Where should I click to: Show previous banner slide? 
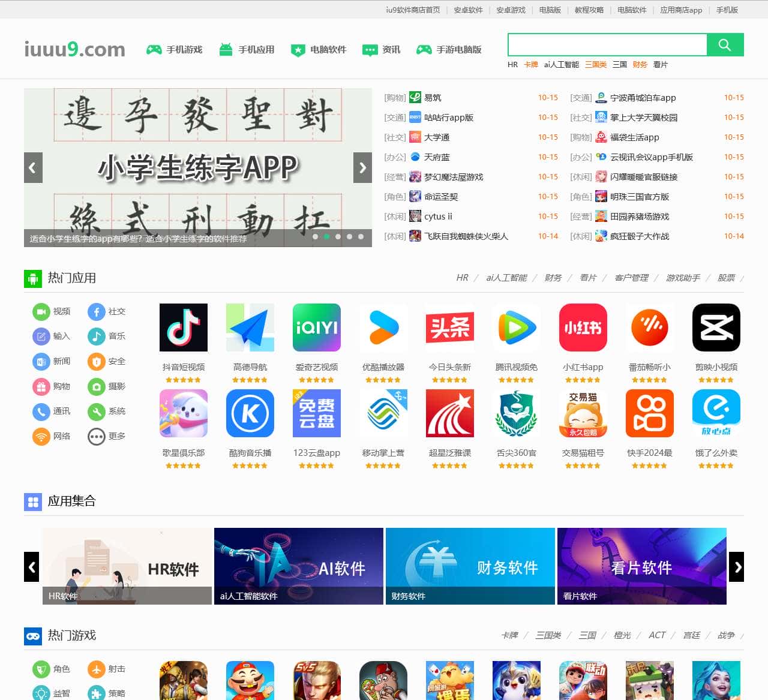33,168
